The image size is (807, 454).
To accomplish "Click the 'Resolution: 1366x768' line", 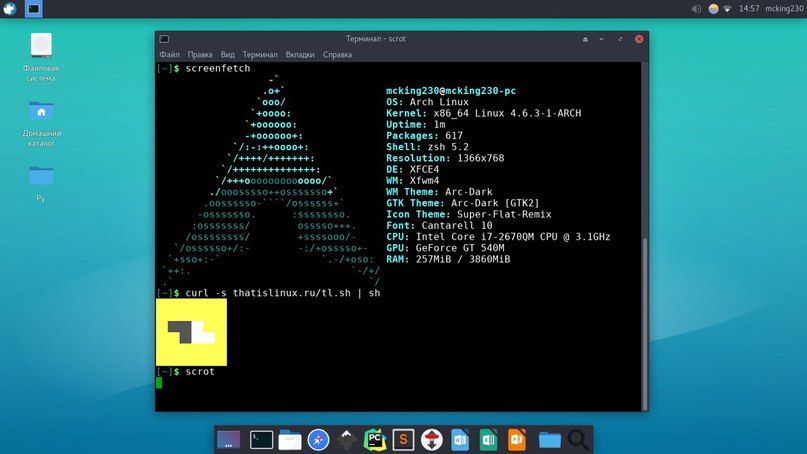I will pyautogui.click(x=445, y=158).
